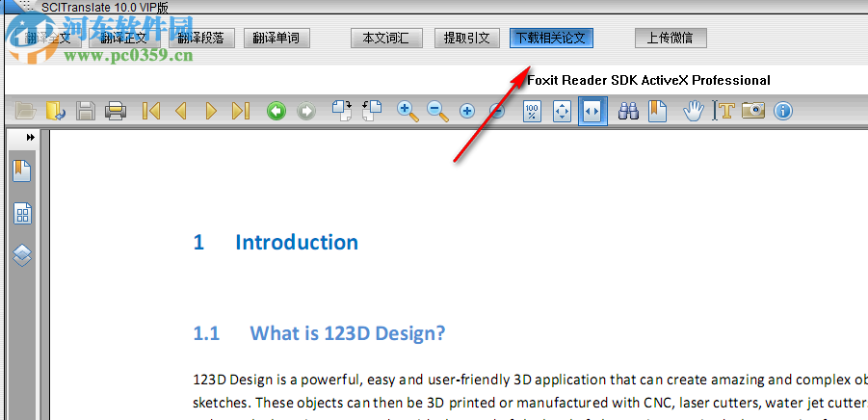Screen dimensions: 868x420
Task: Open search with the binoculars icon
Action: [628, 111]
